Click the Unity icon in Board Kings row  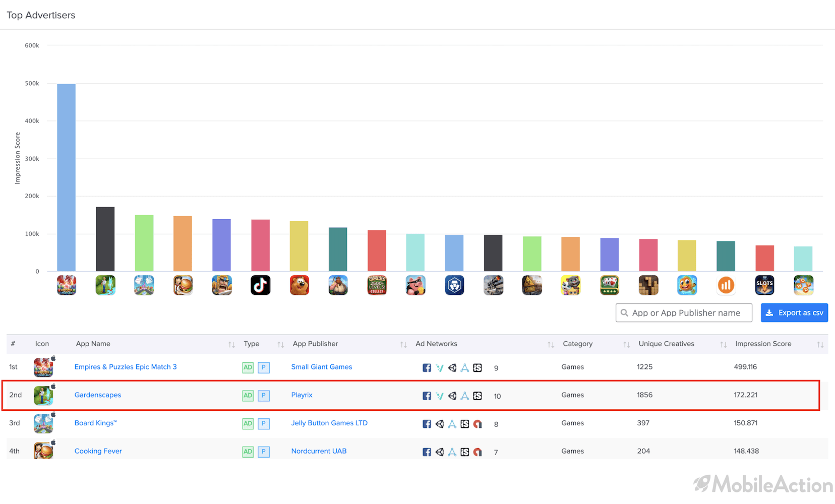click(x=440, y=424)
